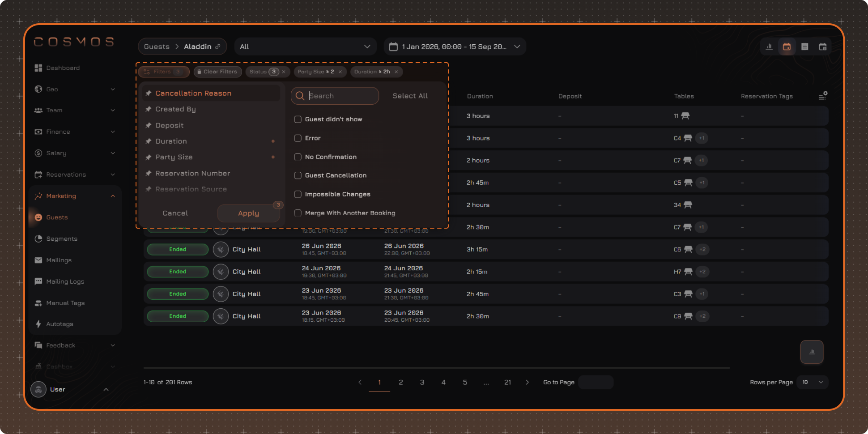This screenshot has width=868, height=434.
Task: Click Select All options
Action: [x=410, y=96]
